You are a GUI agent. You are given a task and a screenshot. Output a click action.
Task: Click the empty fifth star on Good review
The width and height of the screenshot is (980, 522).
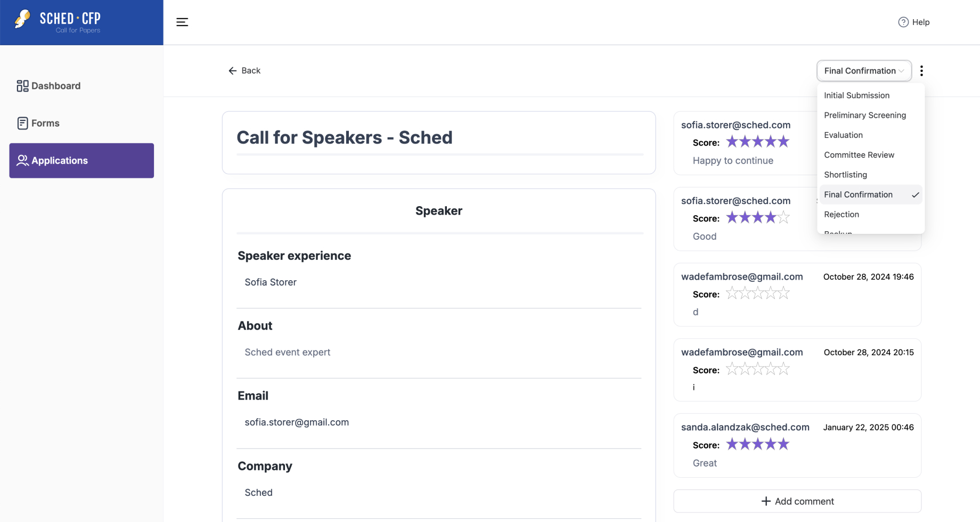click(x=783, y=217)
